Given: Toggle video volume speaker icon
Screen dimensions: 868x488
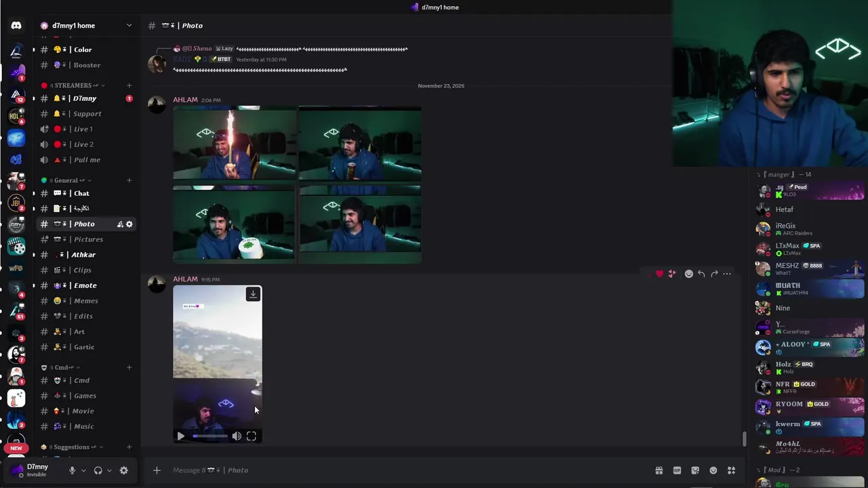Looking at the screenshot, I should point(237,436).
